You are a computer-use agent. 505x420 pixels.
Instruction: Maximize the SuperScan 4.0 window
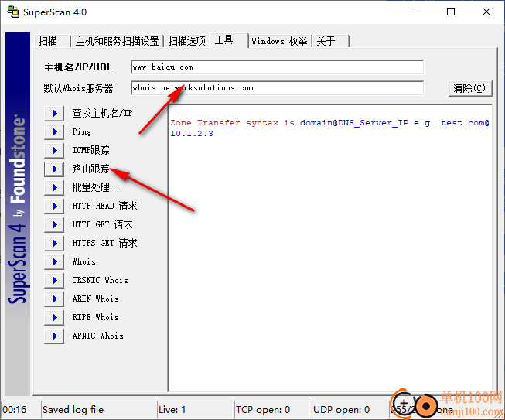[x=451, y=12]
